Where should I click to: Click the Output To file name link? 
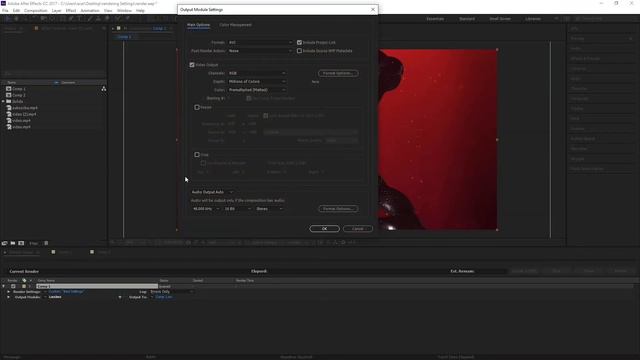[x=164, y=297]
